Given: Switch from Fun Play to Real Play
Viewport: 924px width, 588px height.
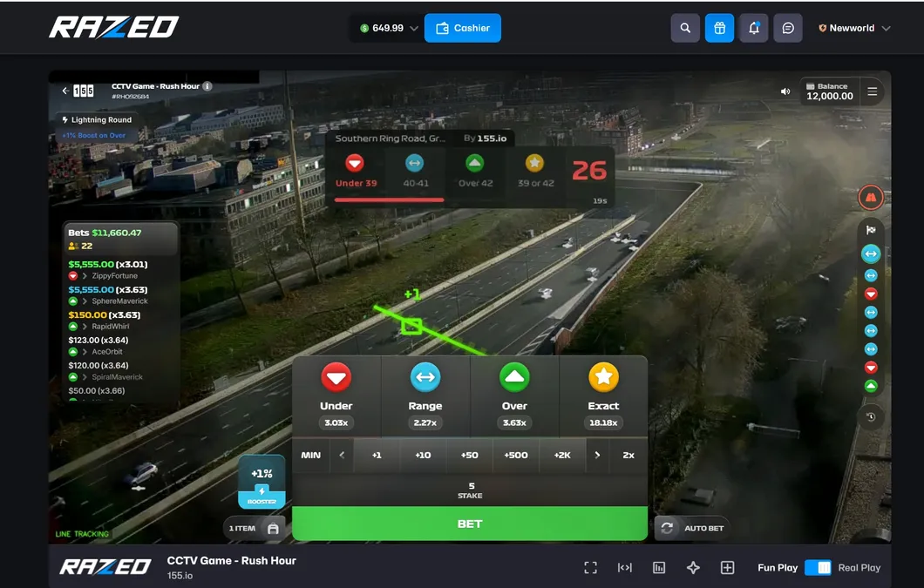Looking at the screenshot, I should tap(818, 567).
